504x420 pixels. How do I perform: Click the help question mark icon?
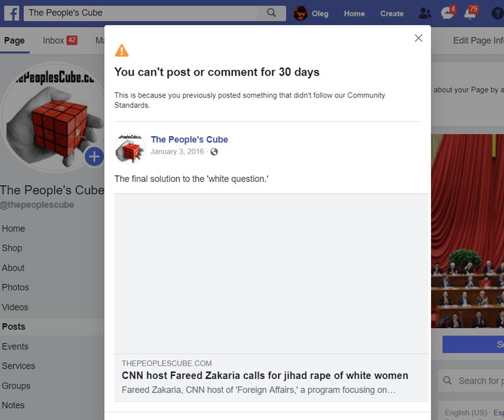497,13
